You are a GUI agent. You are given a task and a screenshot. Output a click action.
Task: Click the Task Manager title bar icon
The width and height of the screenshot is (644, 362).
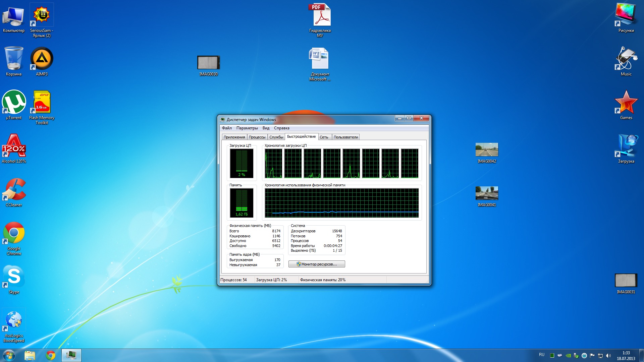pyautogui.click(x=223, y=119)
